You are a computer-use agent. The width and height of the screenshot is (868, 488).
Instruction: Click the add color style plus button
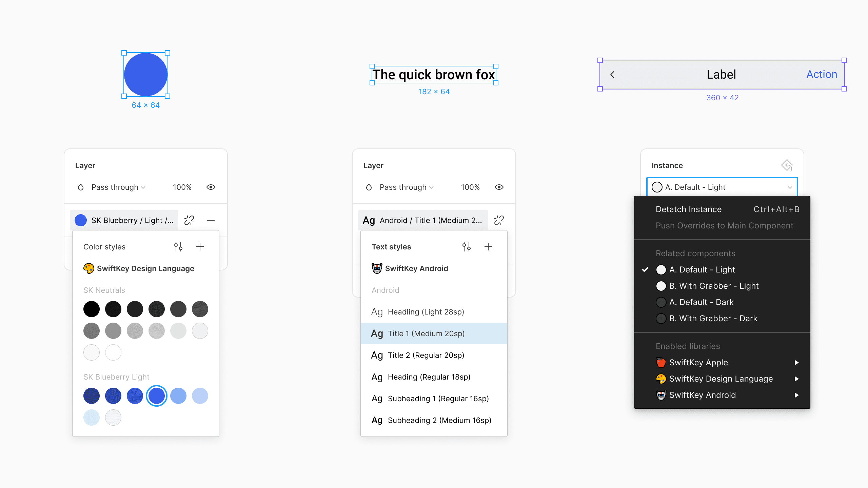pos(200,247)
